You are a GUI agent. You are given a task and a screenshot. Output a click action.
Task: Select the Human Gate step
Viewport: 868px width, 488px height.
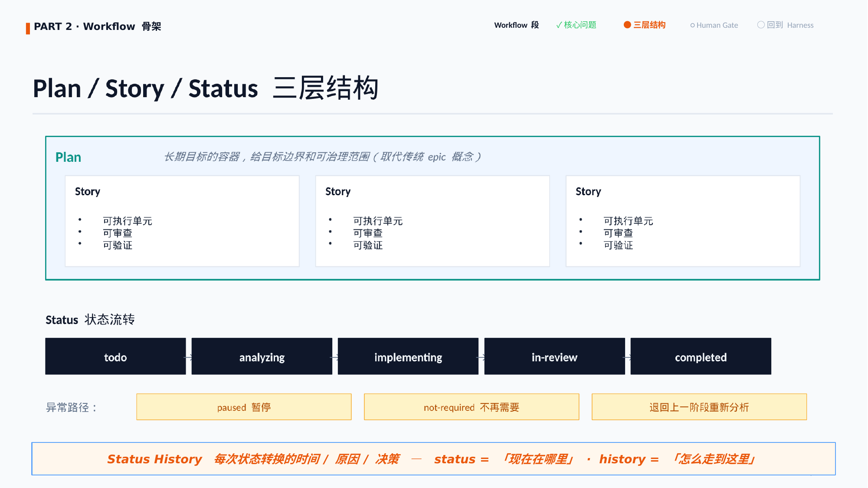714,25
